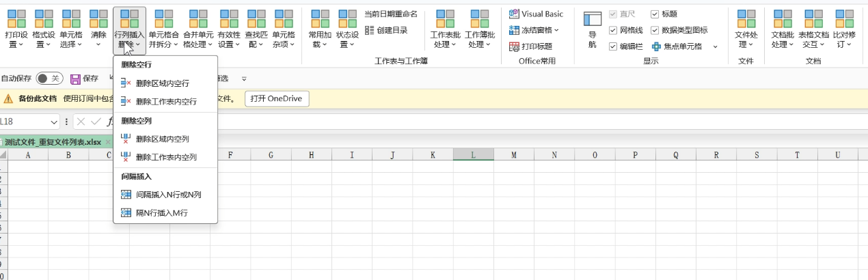
Task: Choose 删除区域内空列 from the menu
Action: 165,139
